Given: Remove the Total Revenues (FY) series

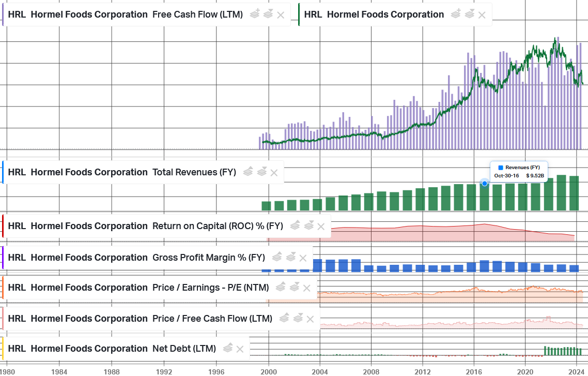Looking at the screenshot, I should point(274,173).
